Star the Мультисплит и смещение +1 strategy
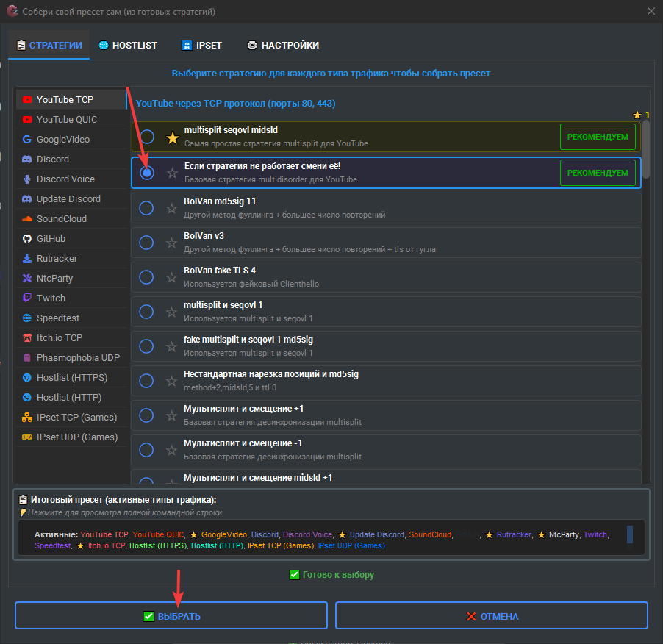 point(171,416)
